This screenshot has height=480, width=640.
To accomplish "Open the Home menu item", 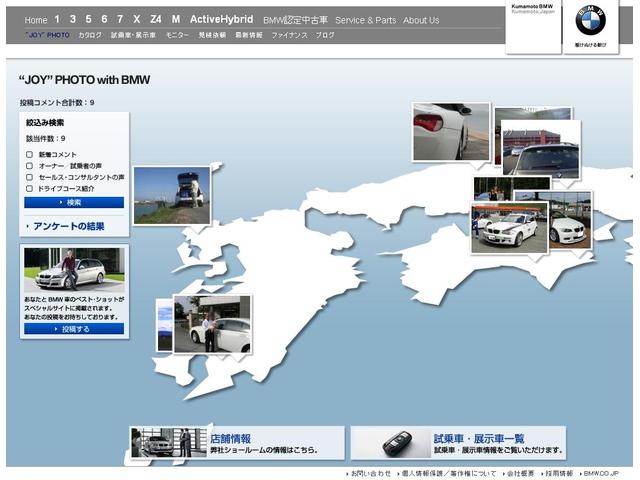I will (36, 20).
